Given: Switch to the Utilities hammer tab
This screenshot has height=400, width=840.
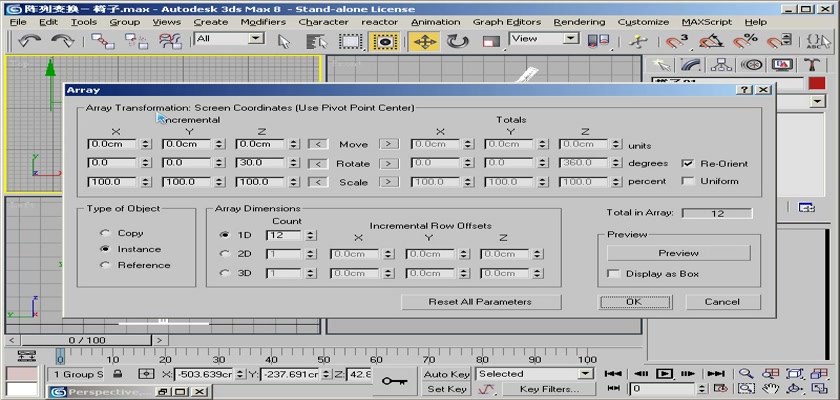Looking at the screenshot, I should 813,65.
